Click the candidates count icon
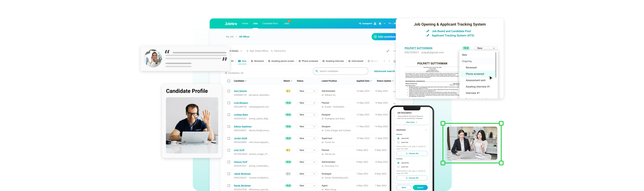 226,73
